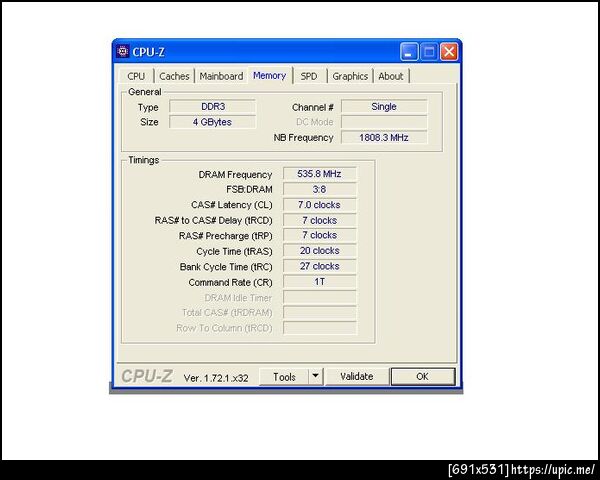The image size is (600, 480).
Task: Click the DRAM Frequency label
Action: (235, 175)
